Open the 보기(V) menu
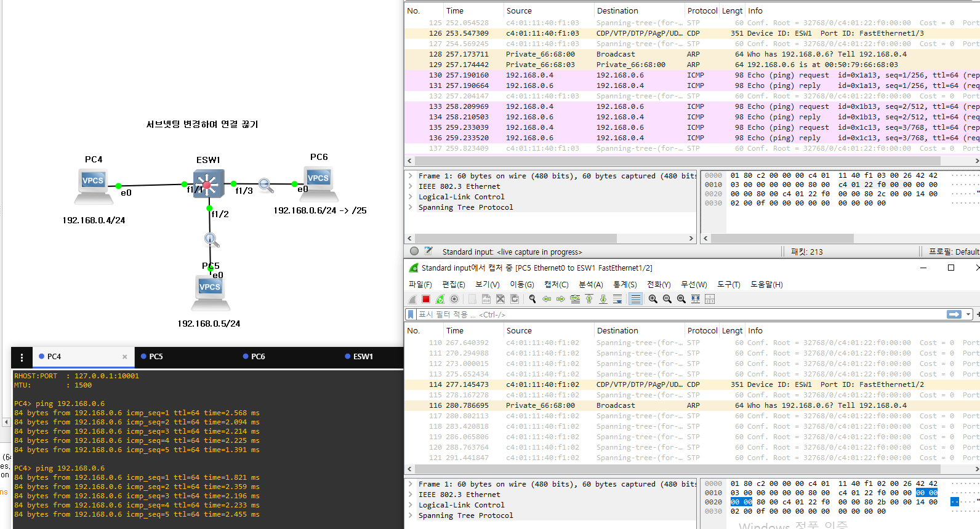This screenshot has width=980, height=529. pyautogui.click(x=488, y=284)
